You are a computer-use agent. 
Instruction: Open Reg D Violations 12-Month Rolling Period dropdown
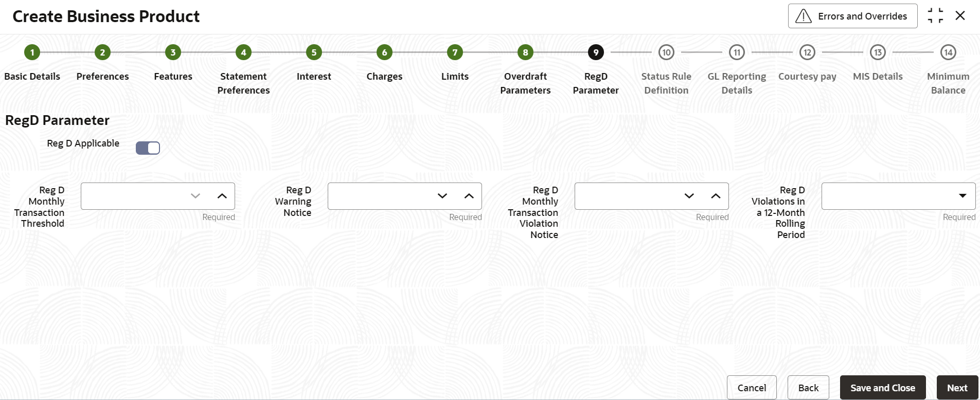(963, 196)
